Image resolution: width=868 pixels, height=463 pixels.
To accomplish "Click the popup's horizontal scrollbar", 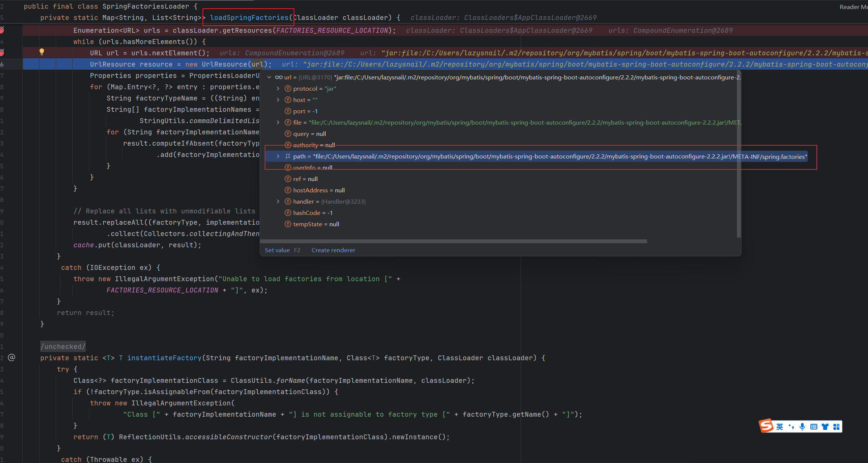I will 454,241.
